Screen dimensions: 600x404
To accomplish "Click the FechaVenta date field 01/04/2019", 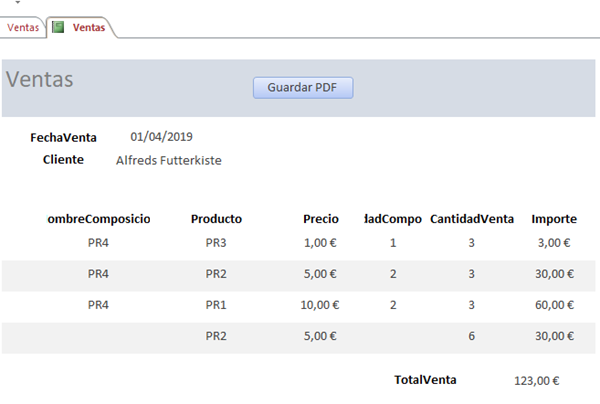I will point(161,137).
